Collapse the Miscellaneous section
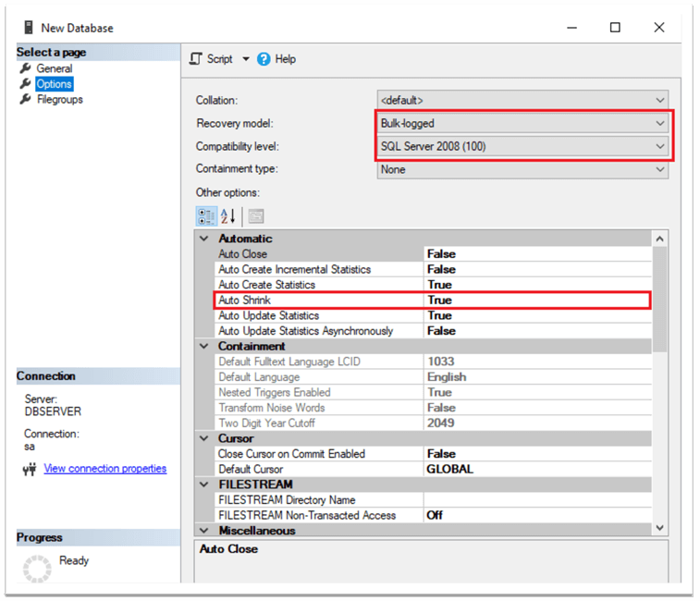Image resolution: width=700 pixels, height=601 pixels. (204, 531)
